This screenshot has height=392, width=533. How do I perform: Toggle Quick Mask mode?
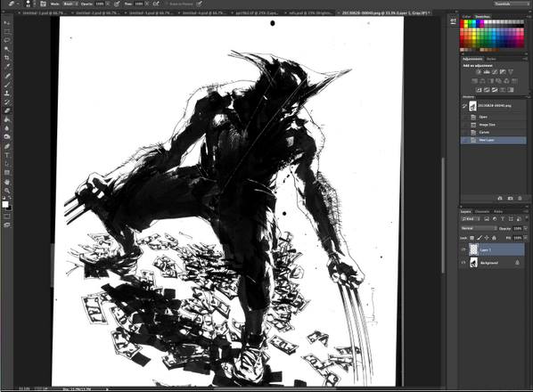pyautogui.click(x=7, y=216)
